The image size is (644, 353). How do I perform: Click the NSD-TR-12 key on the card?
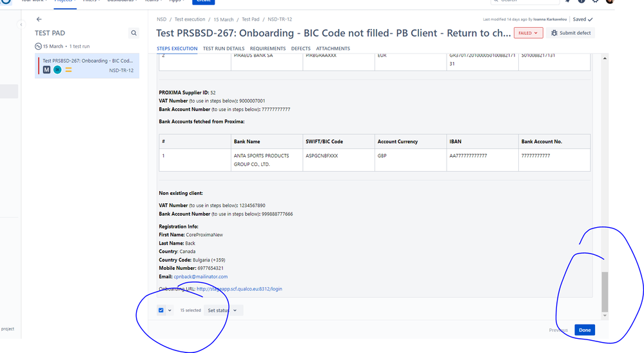coord(121,71)
